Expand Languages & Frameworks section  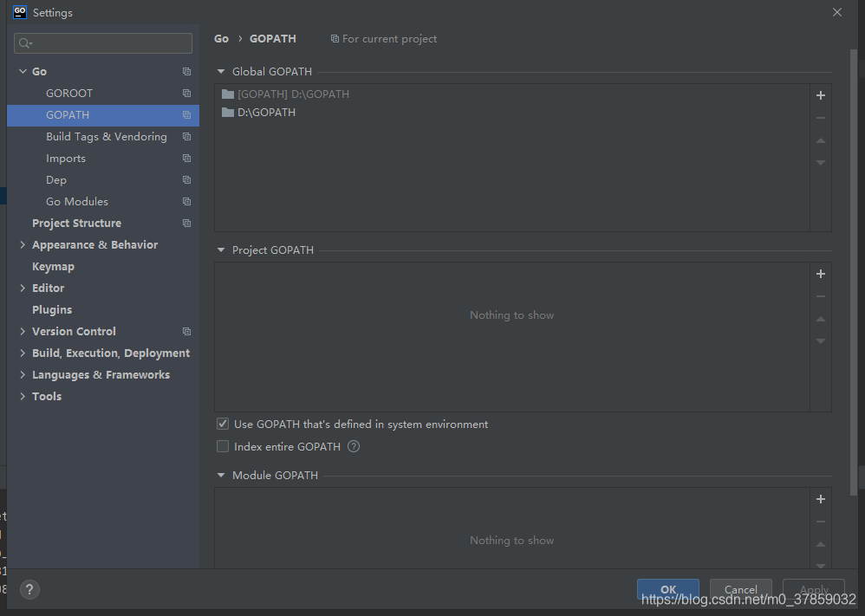pos(23,374)
